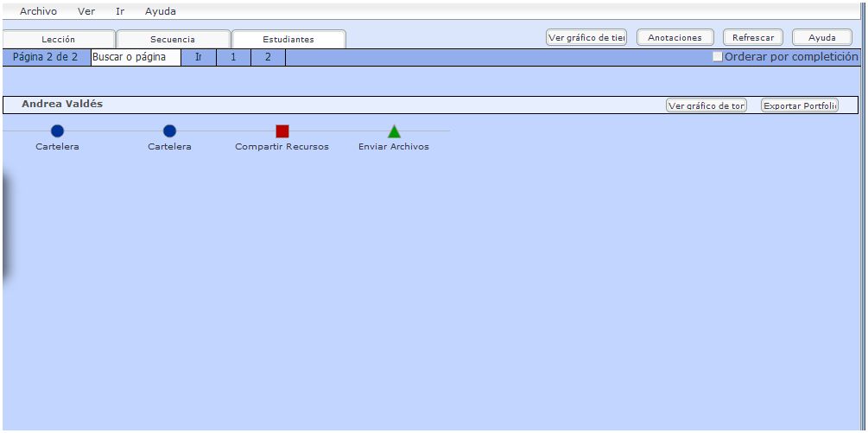This screenshot has width=868, height=433.
Task: Go to page 1 in pagination bar
Action: [x=233, y=57]
